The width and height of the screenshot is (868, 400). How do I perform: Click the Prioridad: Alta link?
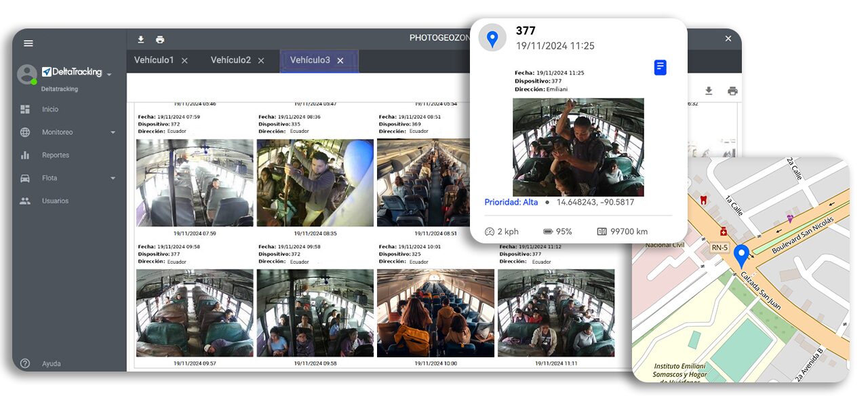point(511,202)
